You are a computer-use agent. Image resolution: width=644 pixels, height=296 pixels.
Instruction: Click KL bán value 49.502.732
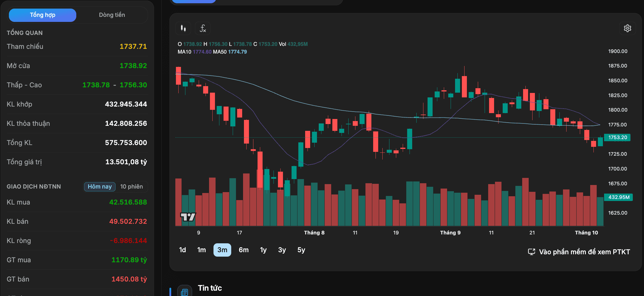coord(128,221)
